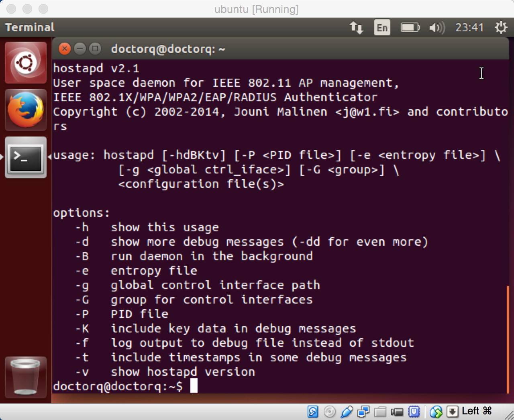Open the system session gear menu
Screen dimensions: 514x420
click(x=501, y=27)
